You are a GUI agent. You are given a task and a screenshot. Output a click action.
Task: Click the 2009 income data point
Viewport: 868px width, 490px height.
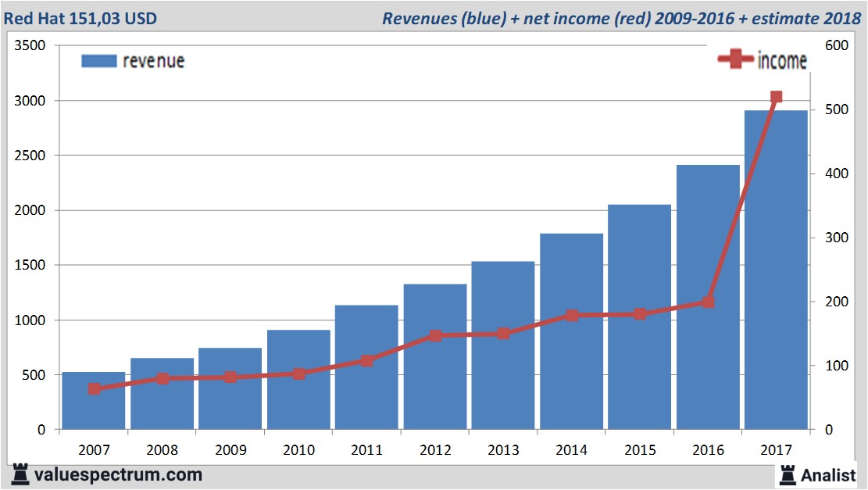(230, 377)
